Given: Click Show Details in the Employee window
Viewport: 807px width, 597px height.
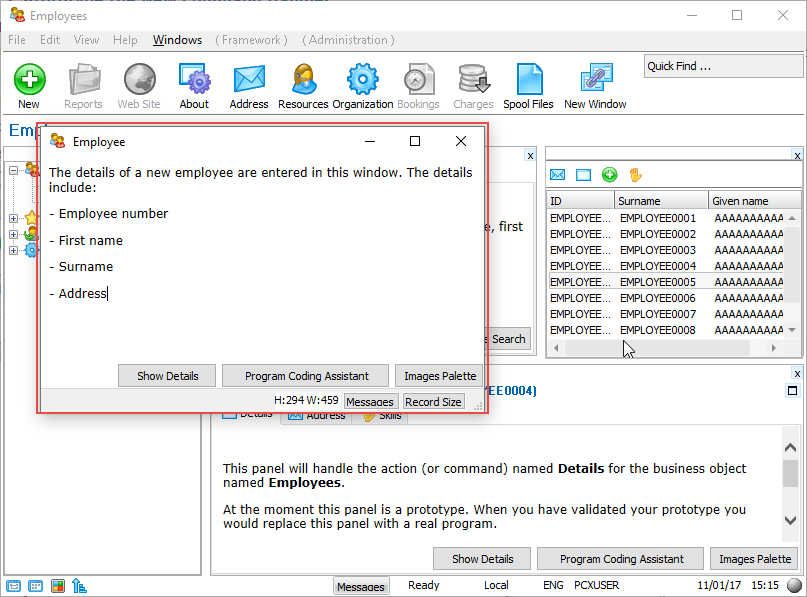Looking at the screenshot, I should tap(167, 376).
